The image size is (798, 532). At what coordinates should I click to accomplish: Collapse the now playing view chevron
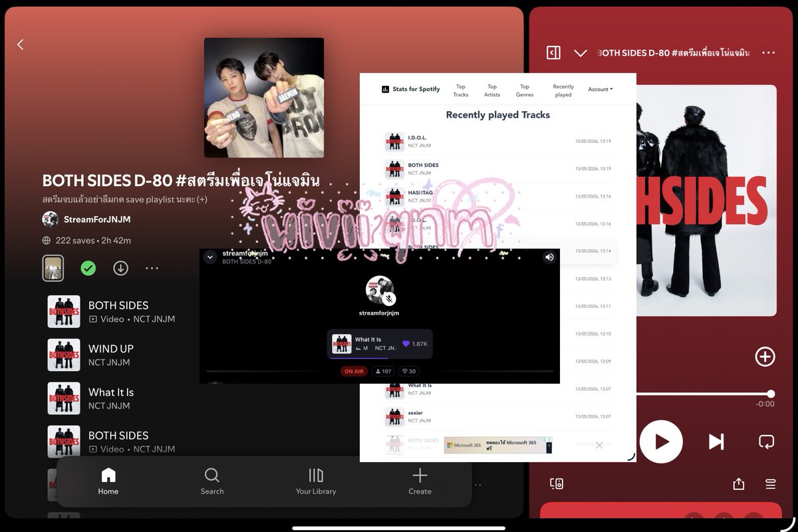click(x=581, y=53)
